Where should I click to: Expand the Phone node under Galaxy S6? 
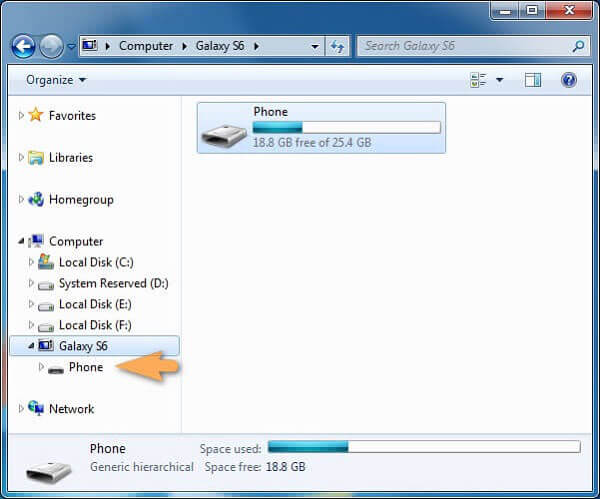(x=41, y=367)
